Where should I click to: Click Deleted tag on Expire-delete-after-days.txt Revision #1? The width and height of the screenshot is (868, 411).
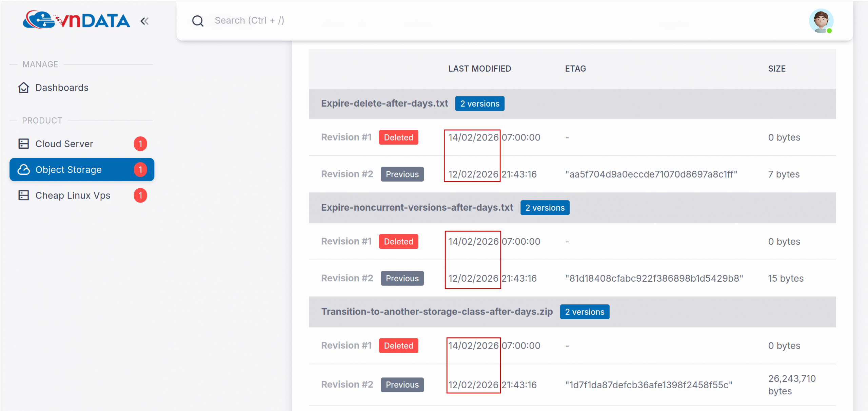coord(398,137)
